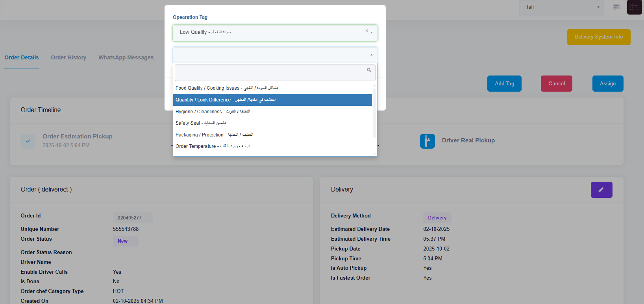Select Food Quality / Cooking Issues option
The width and height of the screenshot is (644, 304).
tap(227, 88)
